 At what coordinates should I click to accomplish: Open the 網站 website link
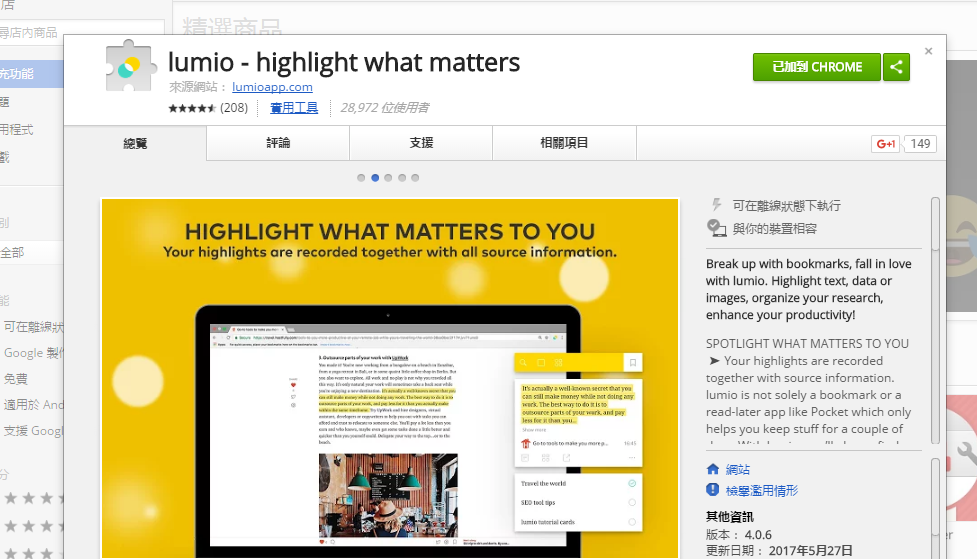click(x=738, y=469)
